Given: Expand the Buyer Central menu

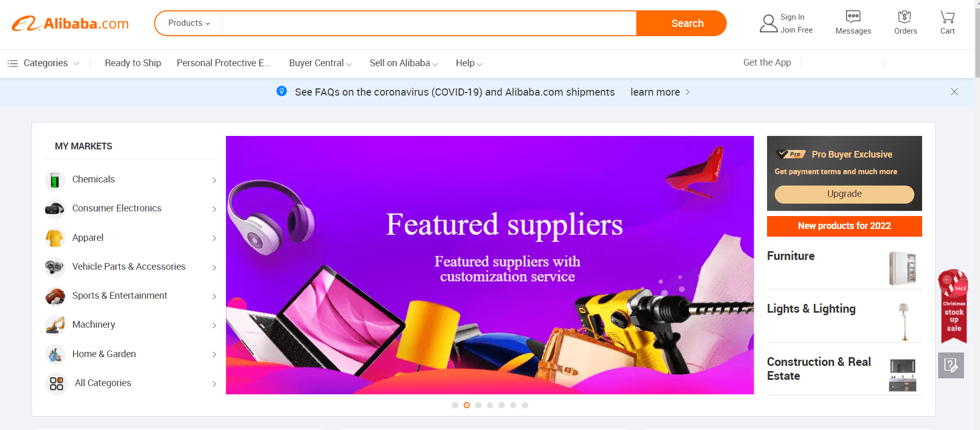Looking at the screenshot, I should click(320, 63).
